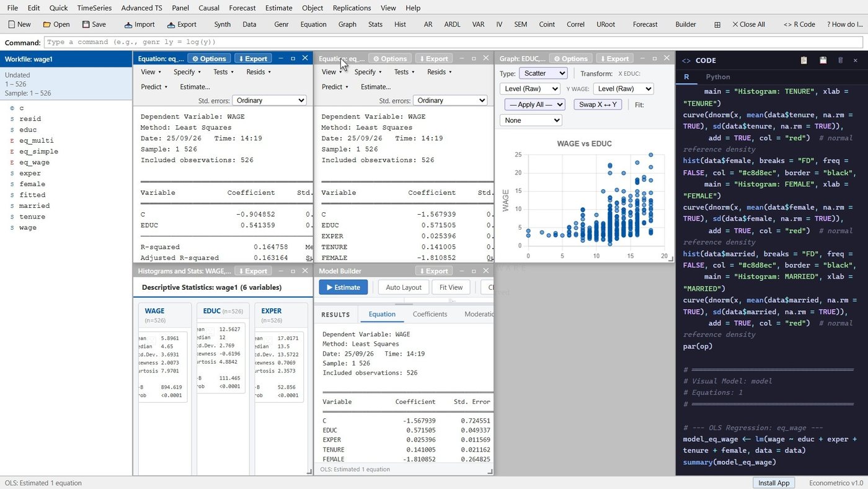Open Options in the first Equation window
Screen dimensions: 868x489
tap(209, 58)
